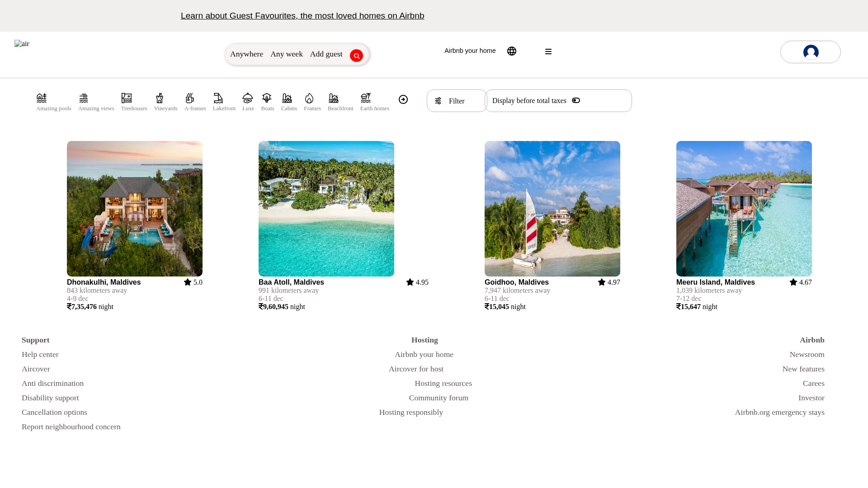Open the Carees footer link

pyautogui.click(x=814, y=383)
